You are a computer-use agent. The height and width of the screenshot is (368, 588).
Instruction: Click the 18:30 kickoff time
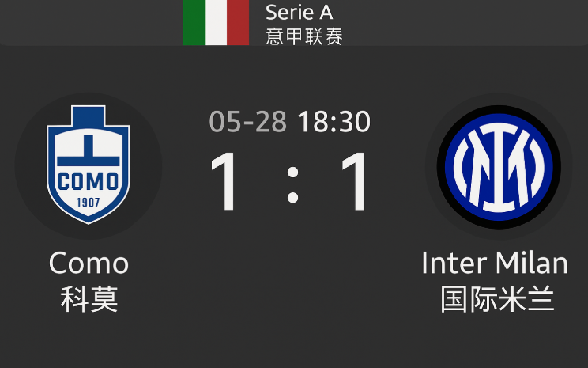pyautogui.click(x=334, y=121)
